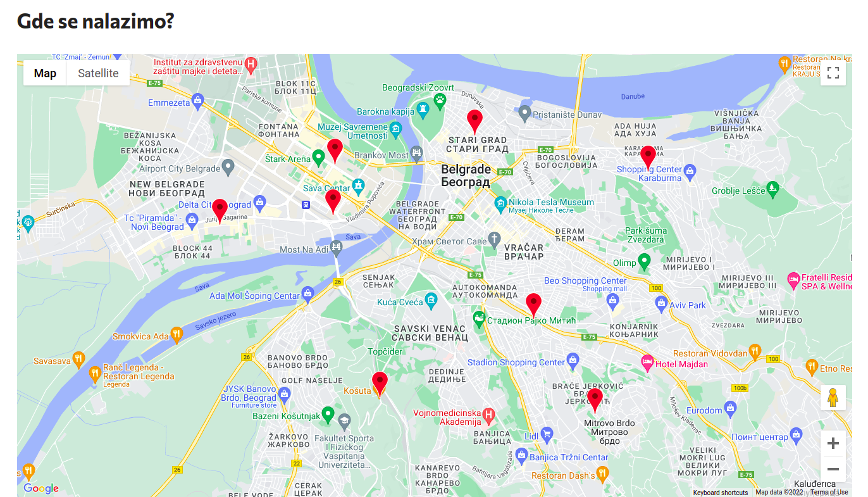The height and width of the screenshot is (497, 868).
Task: Zoom in with the plus button
Action: pyautogui.click(x=833, y=443)
